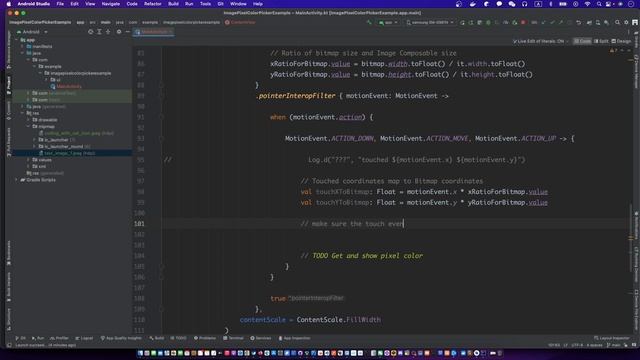This screenshot has width=640, height=360.
Task: Open the Refactor menu
Action: pyautogui.click(x=153, y=4)
